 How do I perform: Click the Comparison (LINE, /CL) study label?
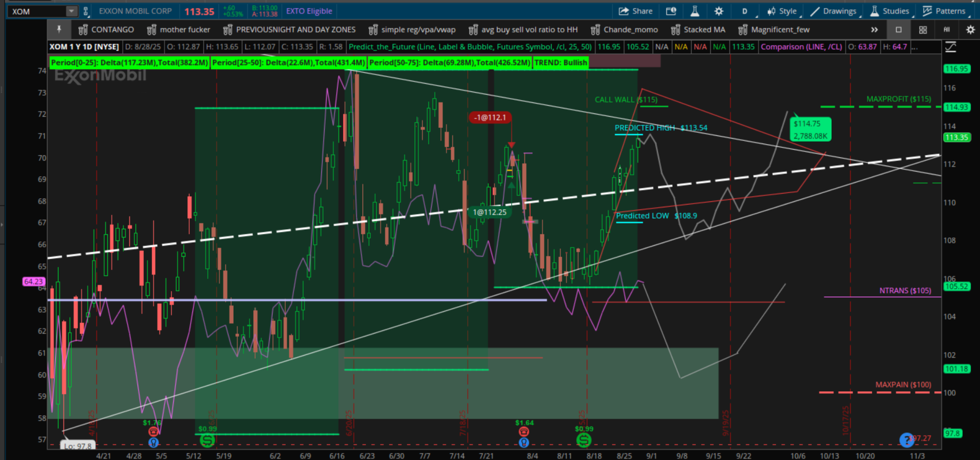(x=801, y=47)
